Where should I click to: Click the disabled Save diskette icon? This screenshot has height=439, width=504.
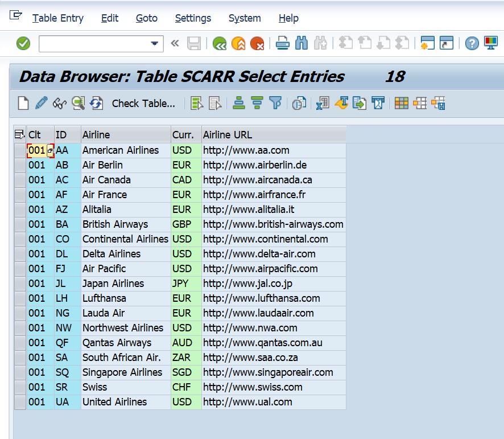[x=194, y=43]
